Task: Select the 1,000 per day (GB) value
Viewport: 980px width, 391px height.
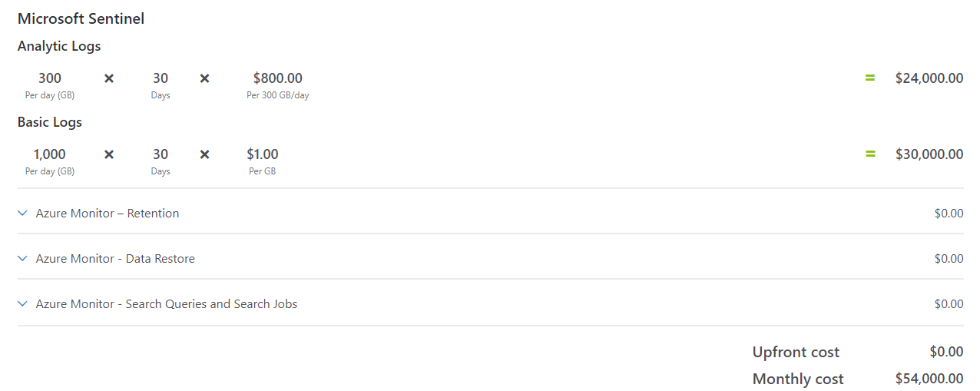Action: [50, 154]
